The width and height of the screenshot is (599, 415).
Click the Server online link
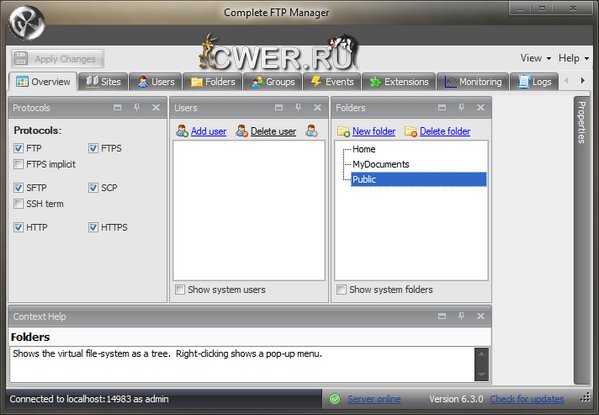[x=374, y=399]
